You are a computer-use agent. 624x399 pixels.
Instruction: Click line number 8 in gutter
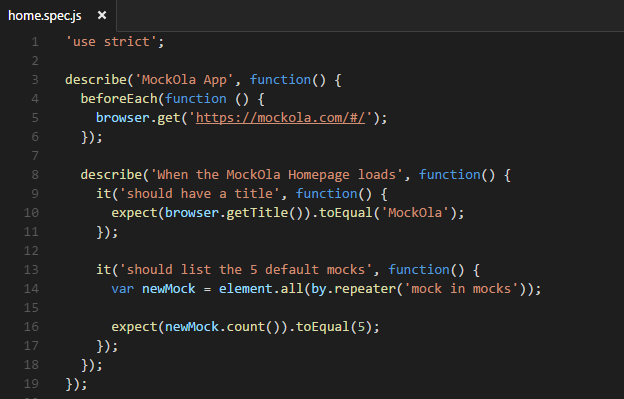click(35, 175)
